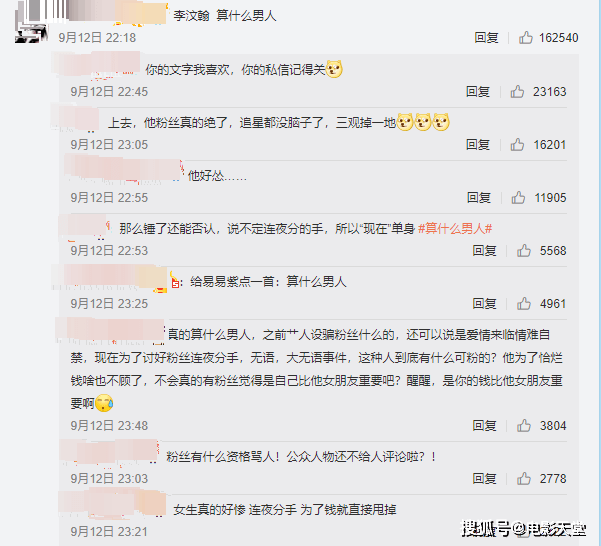
Task: Click the 9月12日 23:21 timestamp
Action: 109,531
